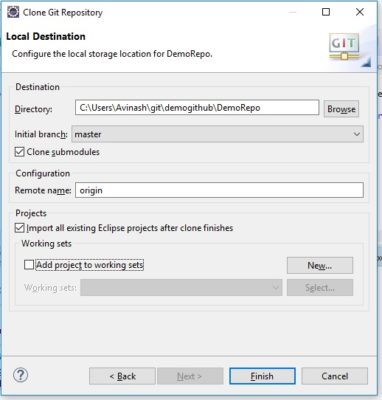Viewport: 382px width, 400px height.
Task: Go Back to previous wizard page
Action: [x=122, y=376]
